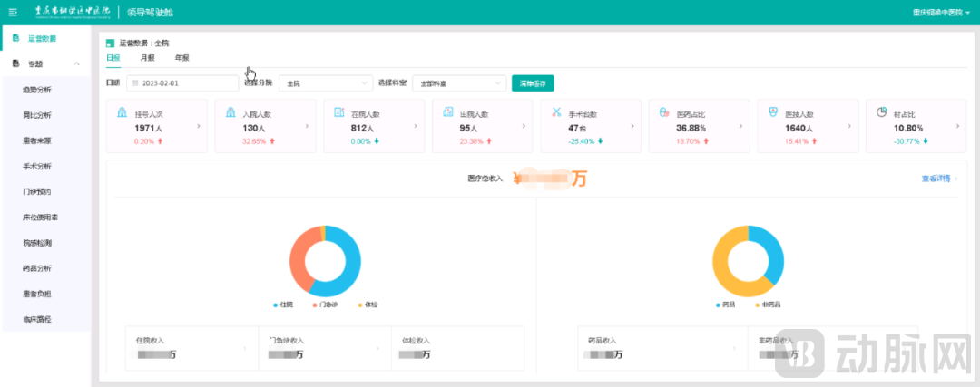Toggle the 住院 legend dot in revenue chart

(275, 305)
